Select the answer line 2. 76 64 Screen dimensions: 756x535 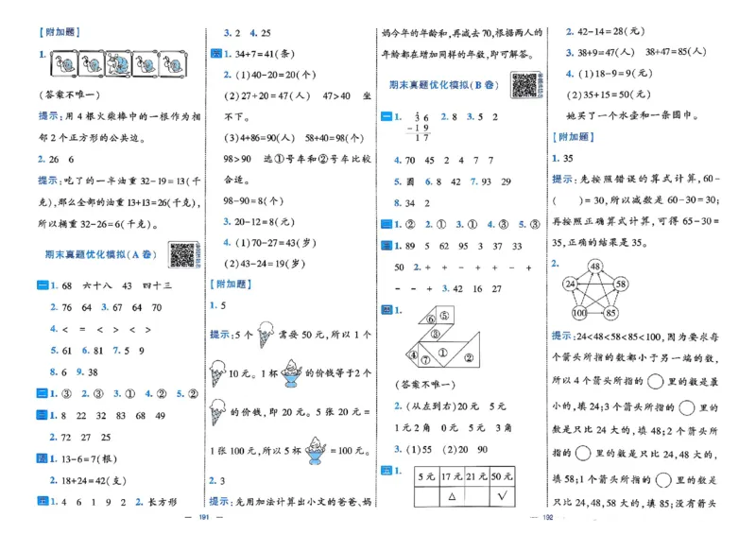click(x=71, y=307)
